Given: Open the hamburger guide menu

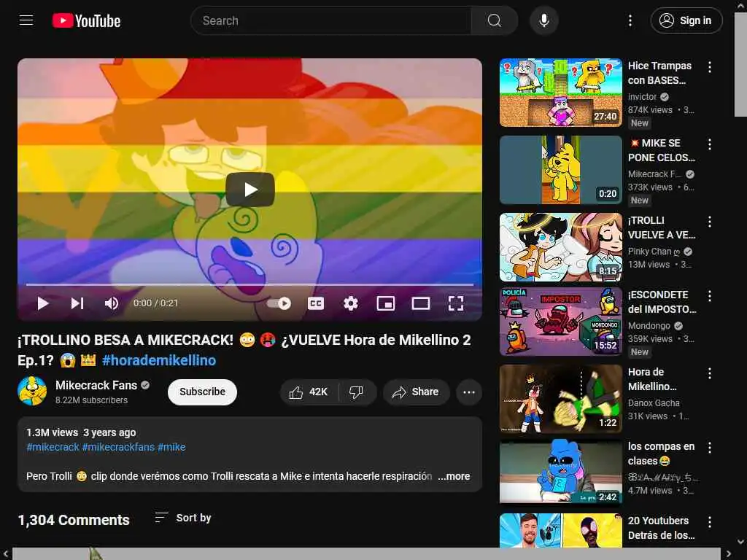Looking at the screenshot, I should coord(26,20).
